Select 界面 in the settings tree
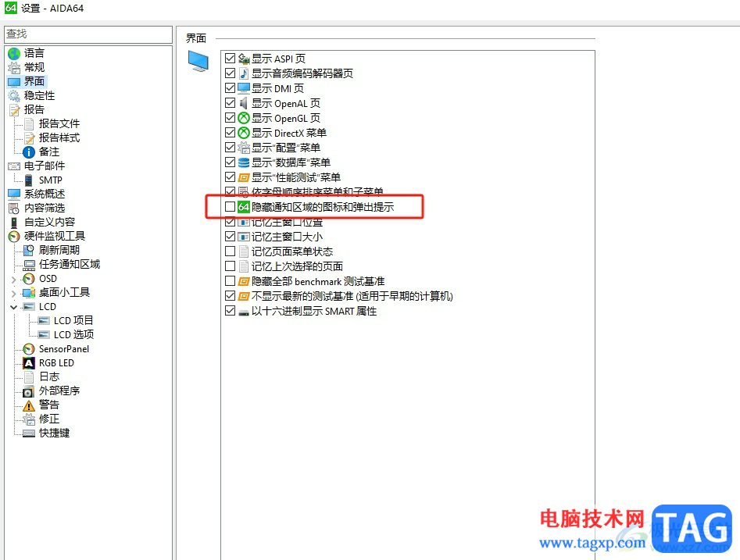Screen dimensions: 740x560 coord(34,81)
